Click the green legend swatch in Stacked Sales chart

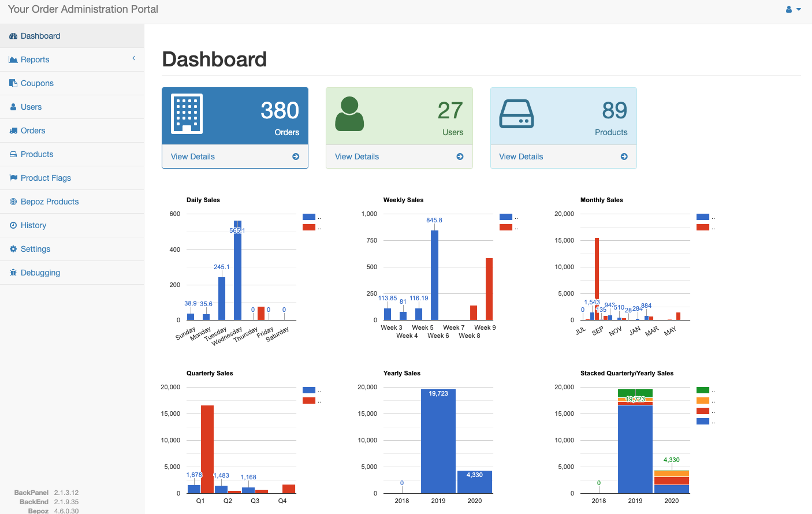(x=703, y=390)
